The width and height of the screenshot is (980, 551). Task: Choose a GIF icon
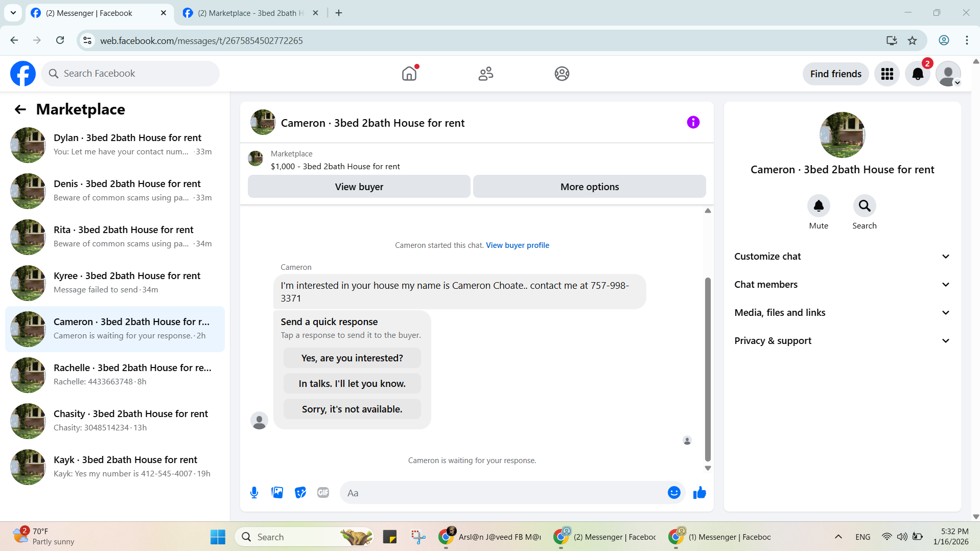(x=323, y=493)
